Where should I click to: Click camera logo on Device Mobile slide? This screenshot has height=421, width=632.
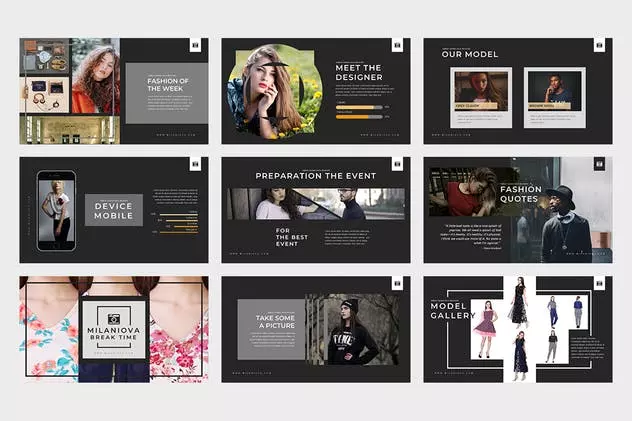(x=195, y=164)
